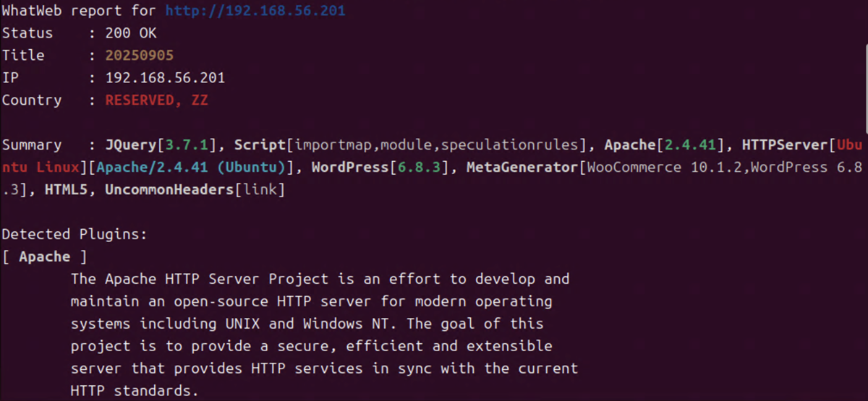Click the line "systems including UNIX and Windows NT"

click(x=307, y=324)
